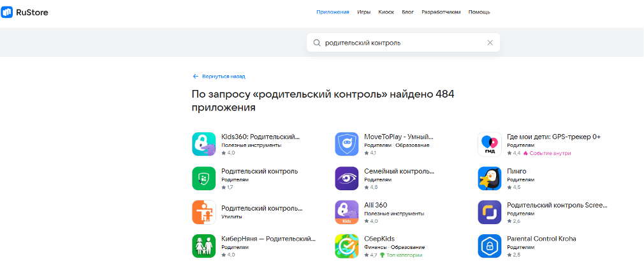The width and height of the screenshot is (644, 263).
Task: Click the 4,8 star rating
Action: 370,188
